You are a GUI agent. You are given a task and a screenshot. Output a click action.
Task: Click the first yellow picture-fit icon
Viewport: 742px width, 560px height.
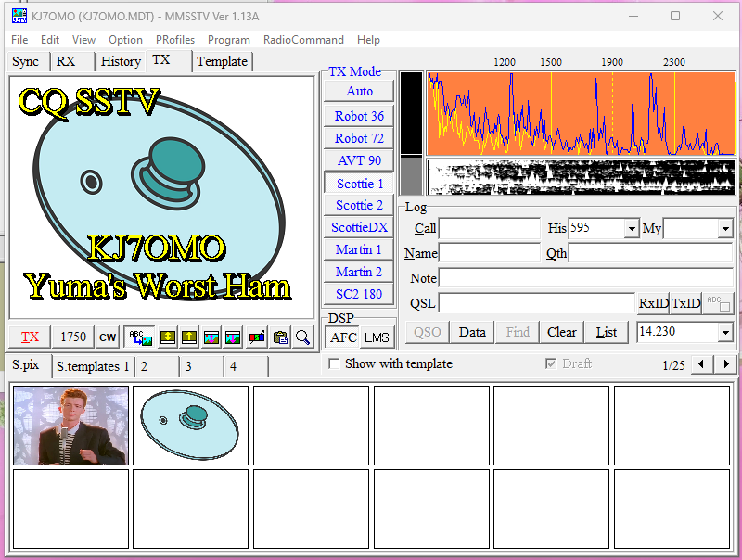point(168,337)
